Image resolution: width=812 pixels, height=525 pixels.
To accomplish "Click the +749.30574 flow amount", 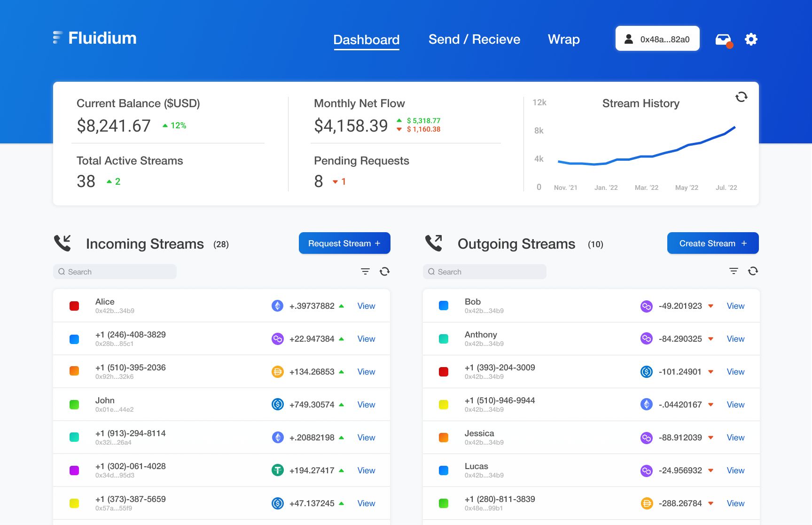I will click(312, 405).
